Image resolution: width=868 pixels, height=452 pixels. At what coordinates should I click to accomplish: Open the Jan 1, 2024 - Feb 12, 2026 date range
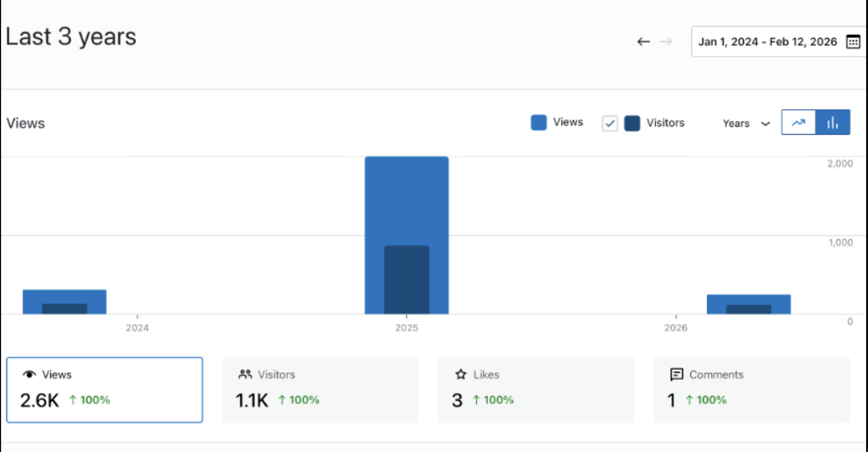pos(767,42)
